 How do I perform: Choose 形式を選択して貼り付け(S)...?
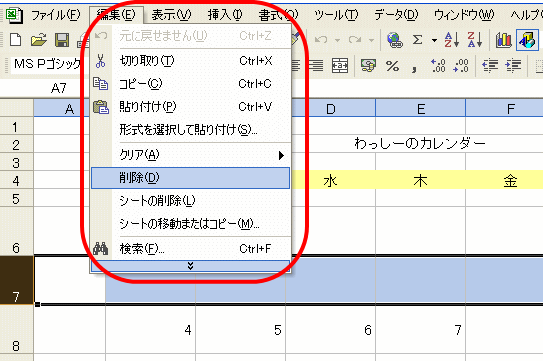pos(190,130)
